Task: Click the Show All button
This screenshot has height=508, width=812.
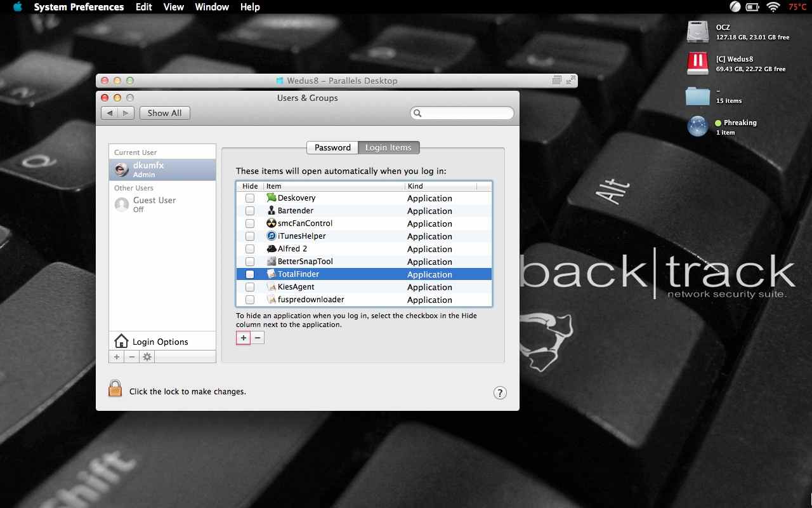Action: pos(164,113)
